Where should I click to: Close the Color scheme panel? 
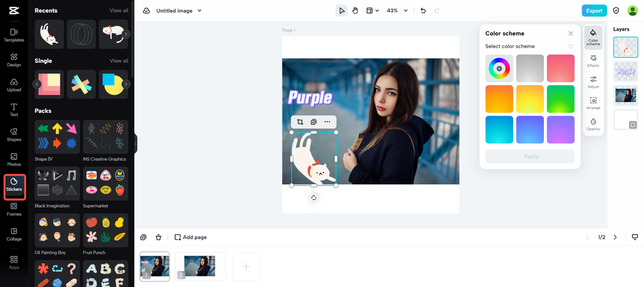(571, 34)
